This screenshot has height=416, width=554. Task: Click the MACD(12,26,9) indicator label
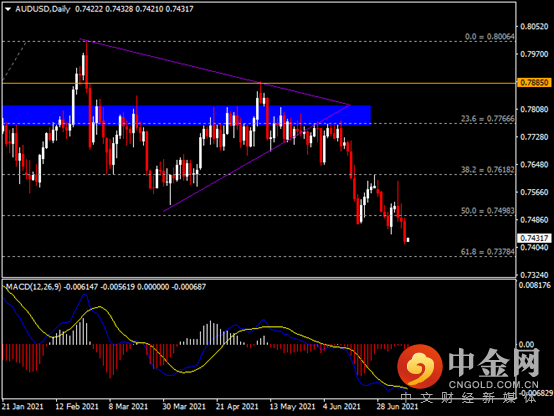(x=34, y=287)
